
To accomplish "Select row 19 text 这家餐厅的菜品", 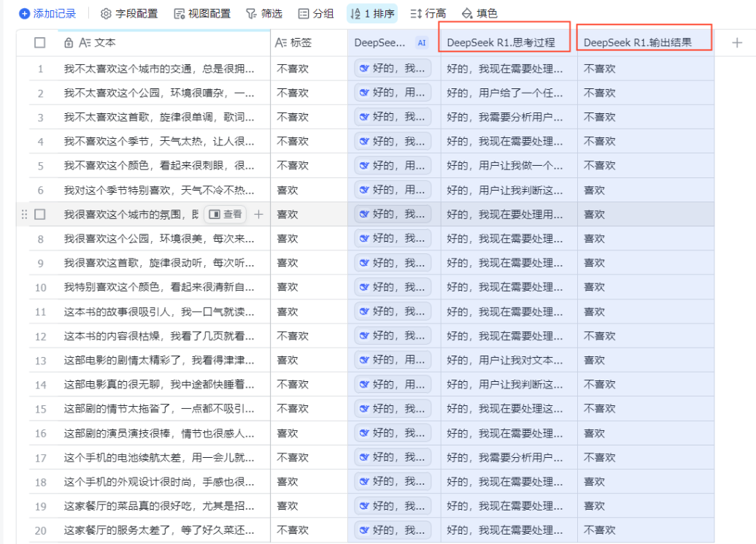I will coord(159,506).
